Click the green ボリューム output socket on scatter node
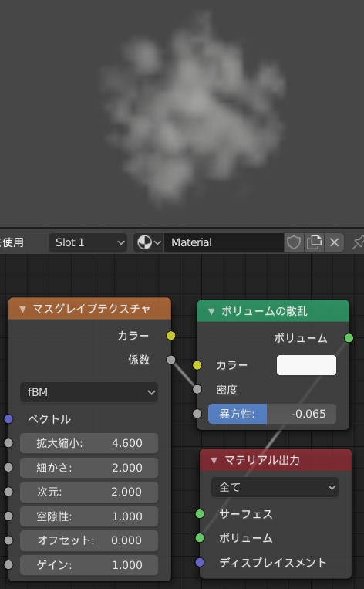364x589 pixels. click(x=349, y=337)
